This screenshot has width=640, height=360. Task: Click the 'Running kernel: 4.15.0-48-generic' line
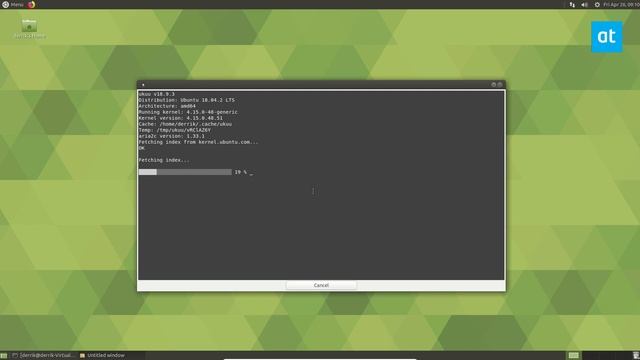pos(188,112)
